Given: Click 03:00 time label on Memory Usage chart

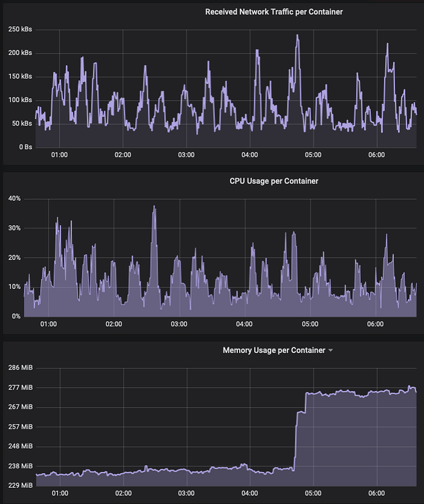Looking at the screenshot, I should coord(186,493).
